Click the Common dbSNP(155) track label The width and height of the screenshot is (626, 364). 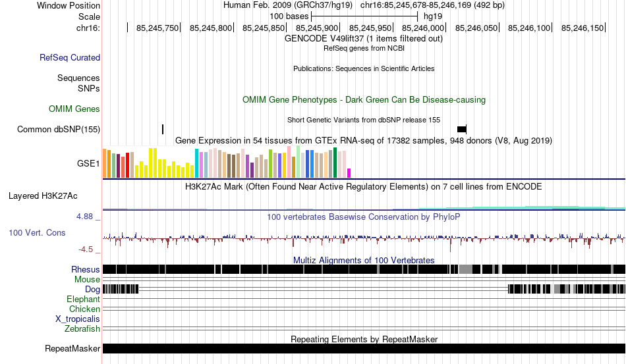tap(59, 130)
